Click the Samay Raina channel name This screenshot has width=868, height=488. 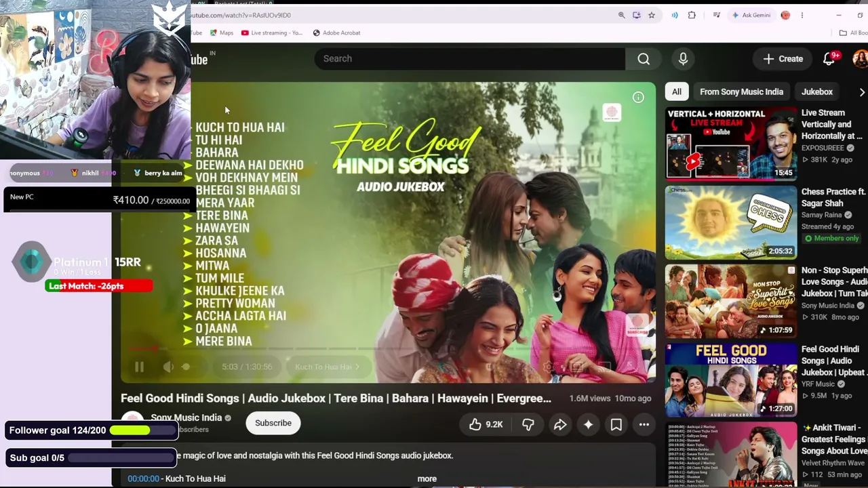pyautogui.click(x=822, y=215)
